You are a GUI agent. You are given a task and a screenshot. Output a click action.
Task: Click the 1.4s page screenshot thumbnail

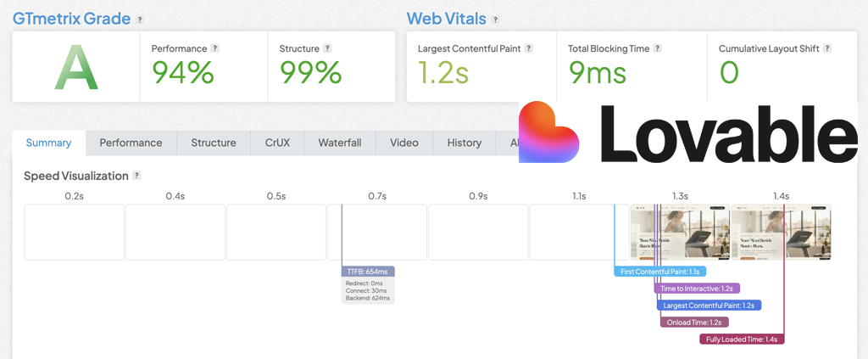pos(781,233)
